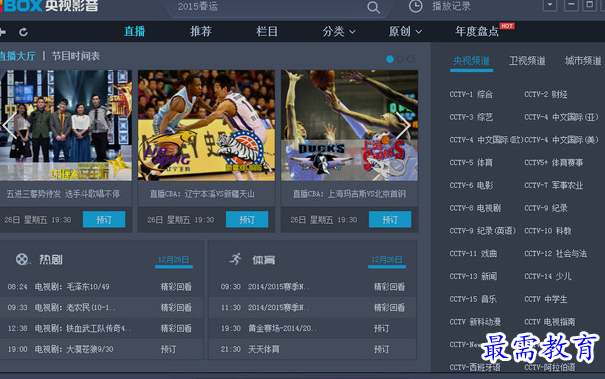Reserve 黄金赛场 at 19:30
605x379 pixels.
click(382, 328)
